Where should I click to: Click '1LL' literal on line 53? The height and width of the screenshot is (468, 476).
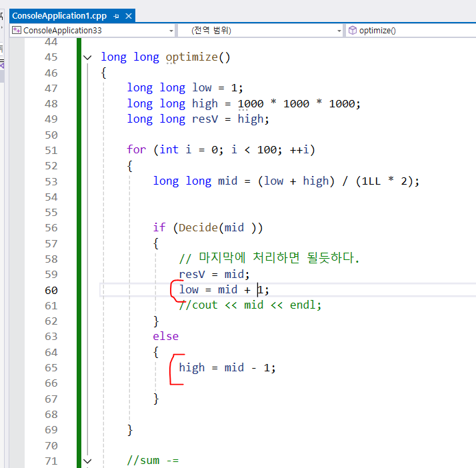click(371, 181)
